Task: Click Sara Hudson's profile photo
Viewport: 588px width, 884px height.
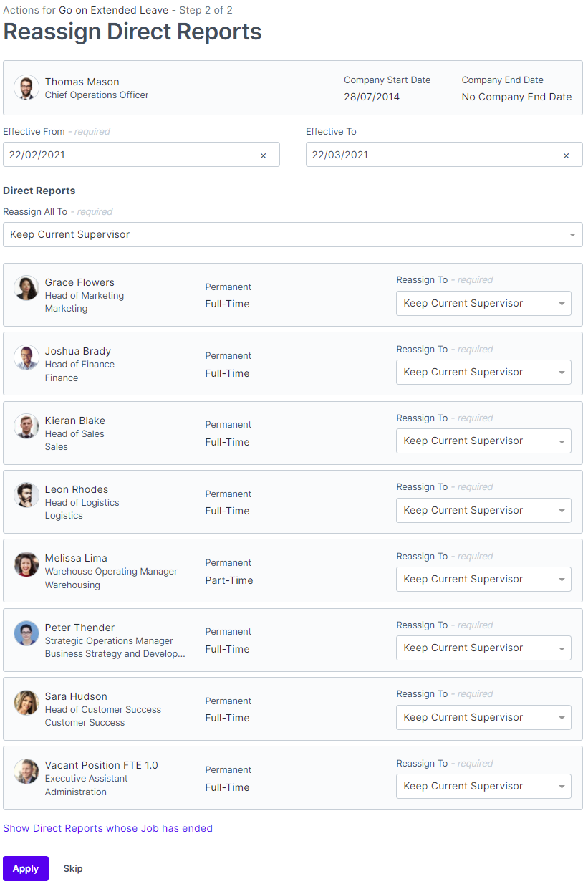Action: pyautogui.click(x=26, y=703)
